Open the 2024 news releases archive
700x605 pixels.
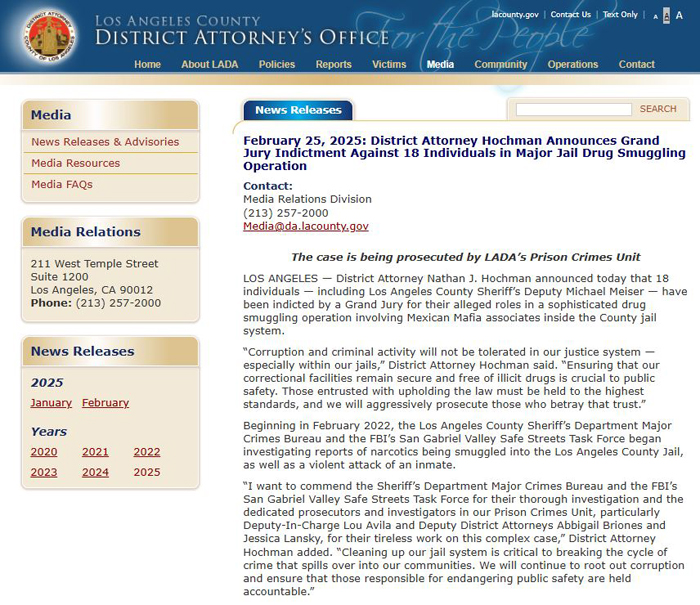pos(95,472)
